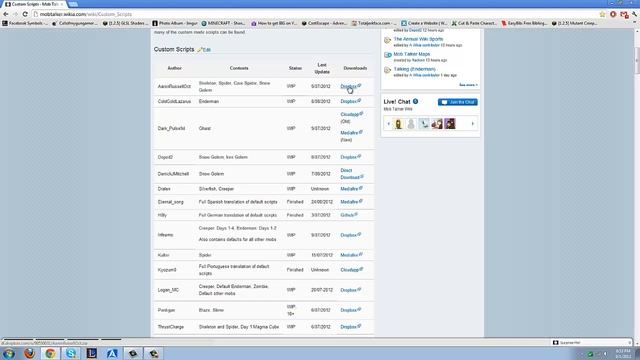Download ColdColdLazarus Enderman script from Dropbox
Screen dimensions: 640x360
coord(350,101)
